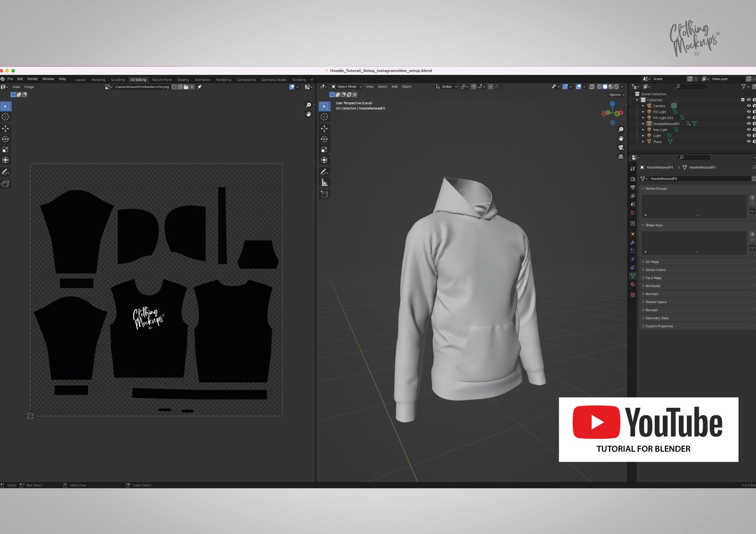Switch to the Shading workspace tab
This screenshot has width=756, height=534.
183,80
